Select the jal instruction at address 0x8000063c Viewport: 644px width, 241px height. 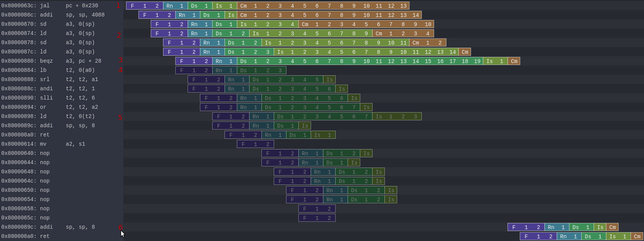point(50,6)
